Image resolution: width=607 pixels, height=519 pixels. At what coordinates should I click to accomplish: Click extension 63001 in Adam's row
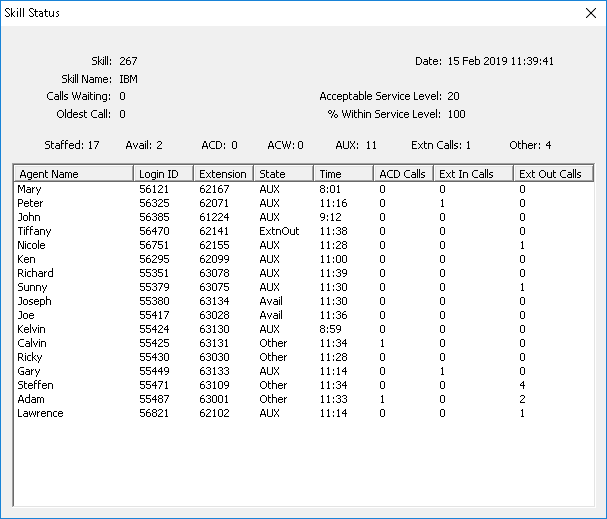[x=214, y=398]
